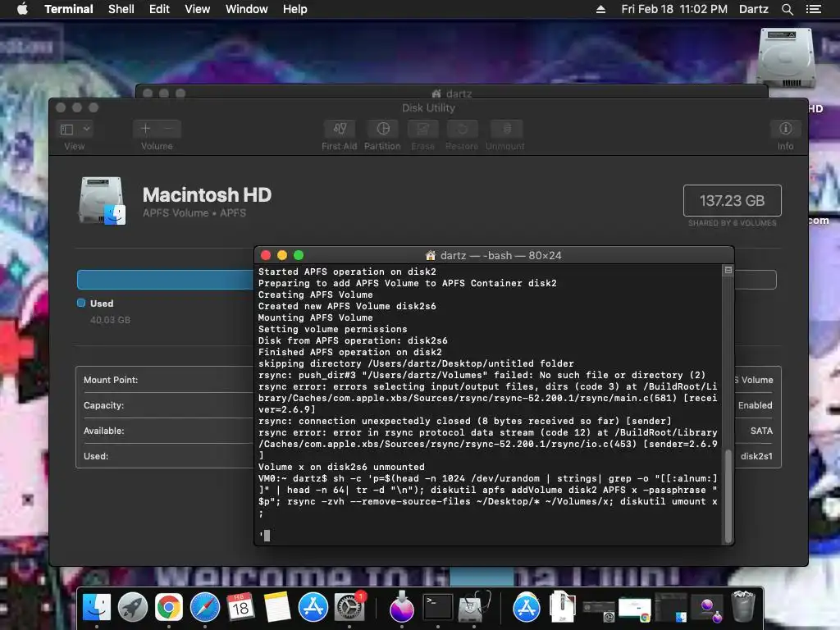Click the Terminal split pane icon
Image resolution: width=840 pixels, height=630 pixels.
coord(728,270)
